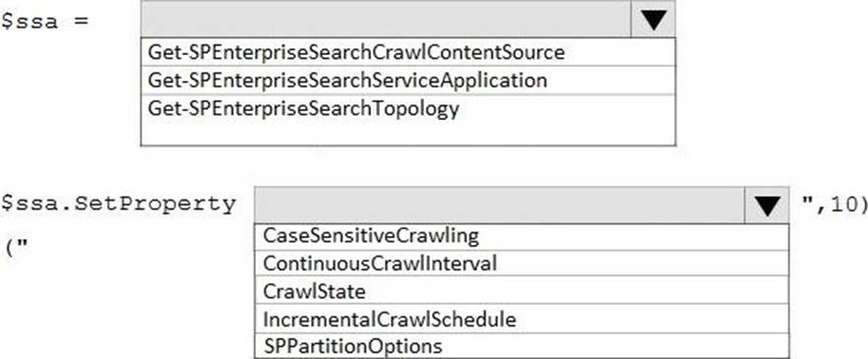Click the opening parenthesis and quote text
Viewport: 868px width, 359px height.
[x=16, y=246]
